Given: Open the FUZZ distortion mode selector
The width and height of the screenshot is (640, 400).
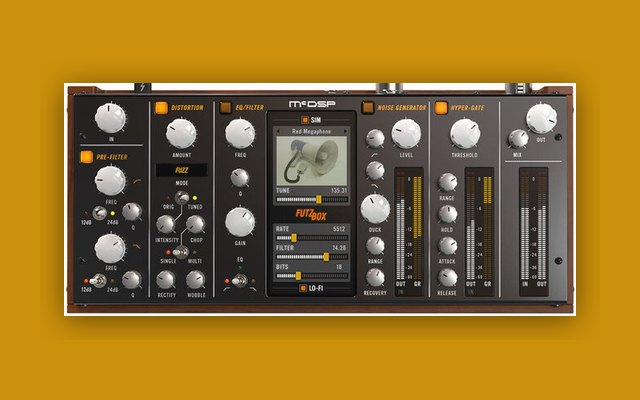Looking at the screenshot, I should [182, 170].
